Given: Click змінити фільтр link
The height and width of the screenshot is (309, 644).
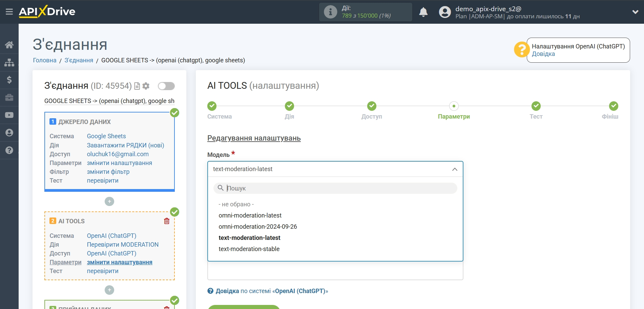Looking at the screenshot, I should point(108,172).
